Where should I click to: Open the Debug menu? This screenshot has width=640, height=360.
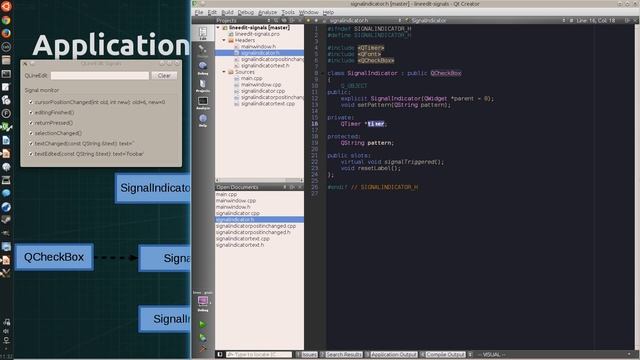(246, 12)
